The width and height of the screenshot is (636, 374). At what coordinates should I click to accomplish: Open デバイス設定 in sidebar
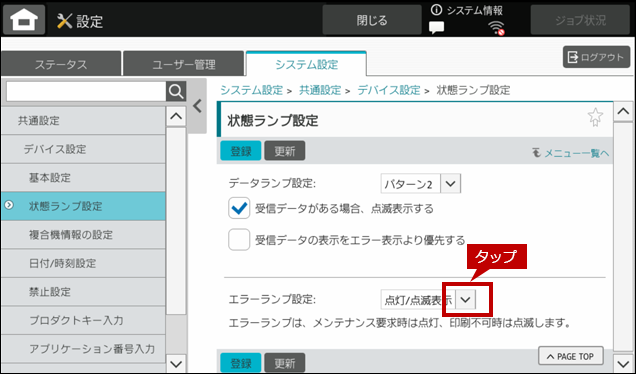[x=83, y=149]
